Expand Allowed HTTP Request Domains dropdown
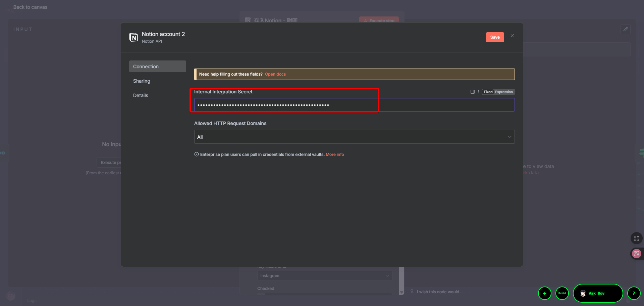 [x=354, y=137]
